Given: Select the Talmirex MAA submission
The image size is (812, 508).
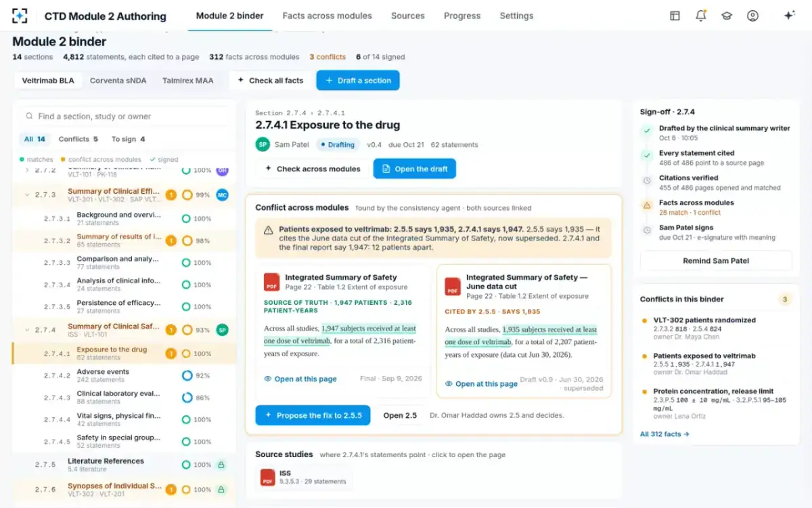Looking at the screenshot, I should tap(187, 81).
